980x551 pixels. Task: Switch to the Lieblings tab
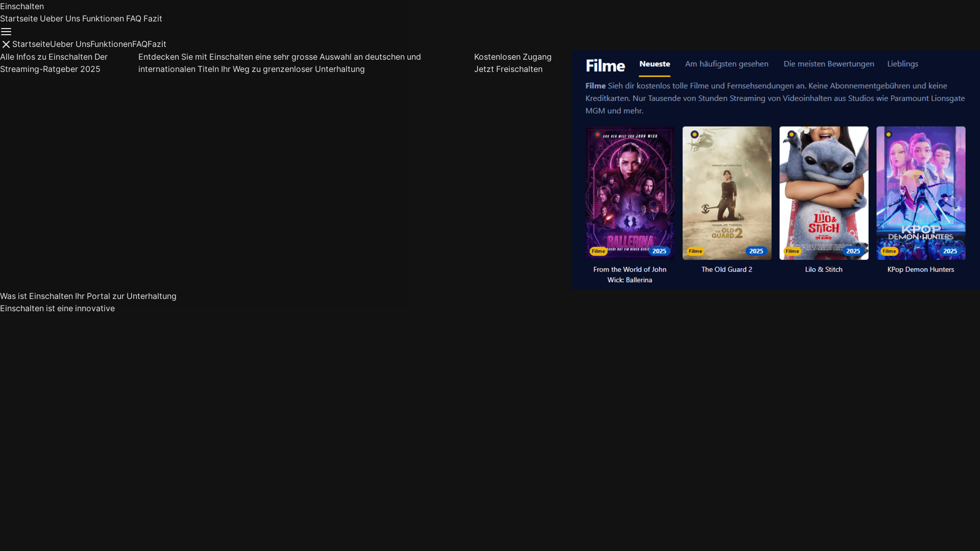coord(902,64)
